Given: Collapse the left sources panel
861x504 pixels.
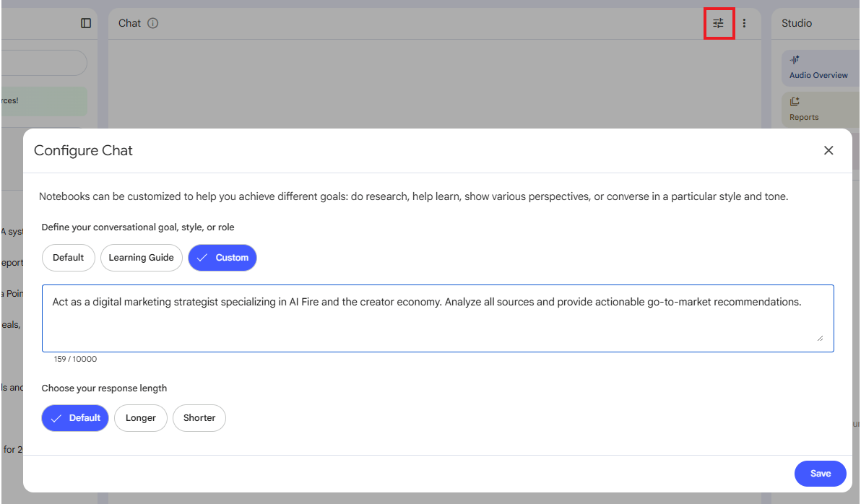Looking at the screenshot, I should pos(85,22).
